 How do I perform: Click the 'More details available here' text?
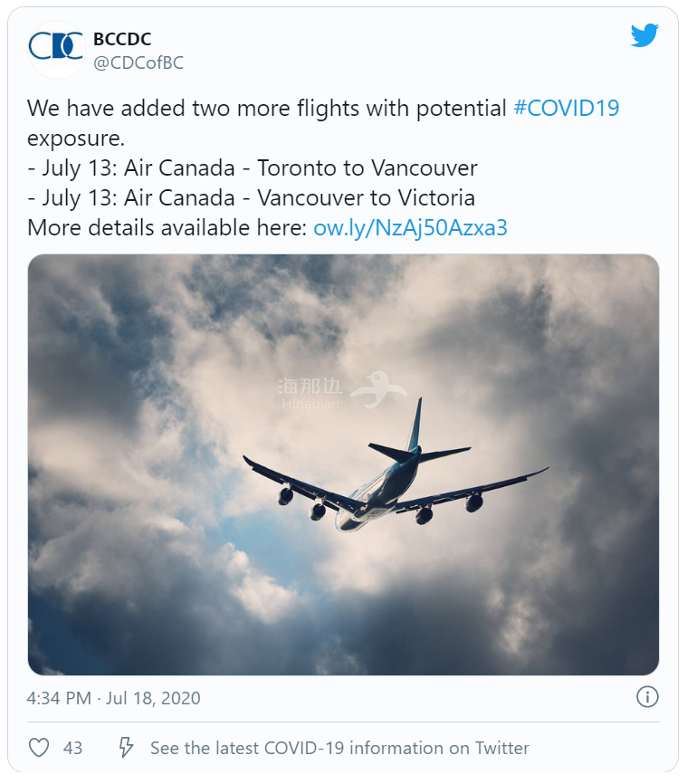click(167, 228)
